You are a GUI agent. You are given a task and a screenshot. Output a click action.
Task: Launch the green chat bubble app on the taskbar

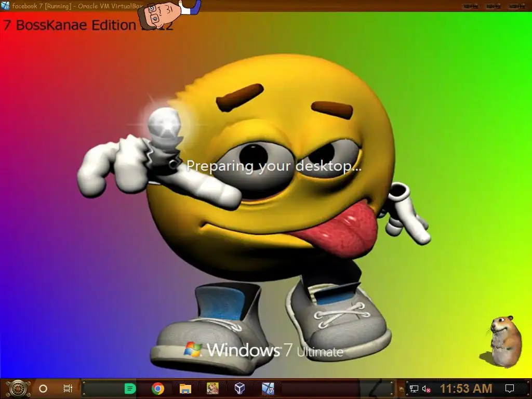(x=130, y=389)
